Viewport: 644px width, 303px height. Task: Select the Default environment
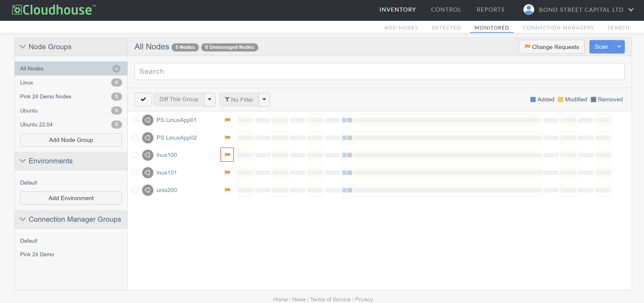[29, 183]
